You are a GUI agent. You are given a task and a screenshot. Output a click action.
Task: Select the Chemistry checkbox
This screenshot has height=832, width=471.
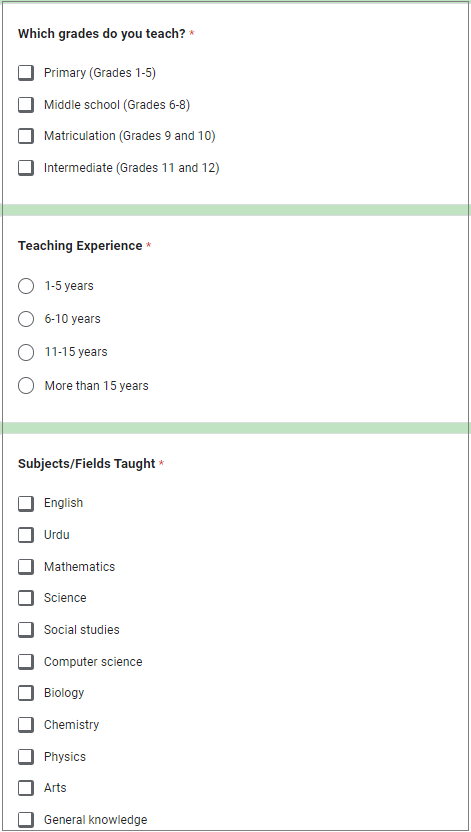(25, 725)
